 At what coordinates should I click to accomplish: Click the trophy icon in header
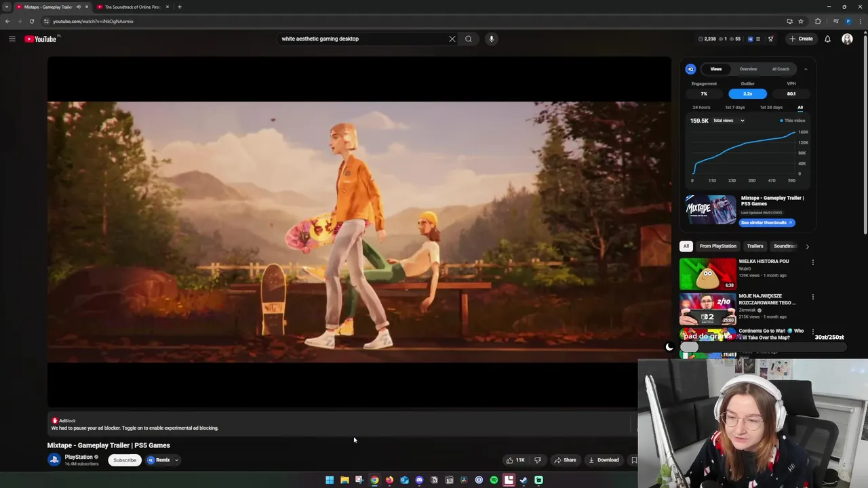770,39
